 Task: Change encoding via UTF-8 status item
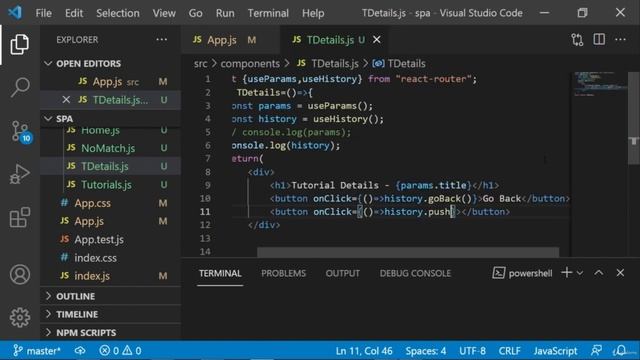[472, 351]
